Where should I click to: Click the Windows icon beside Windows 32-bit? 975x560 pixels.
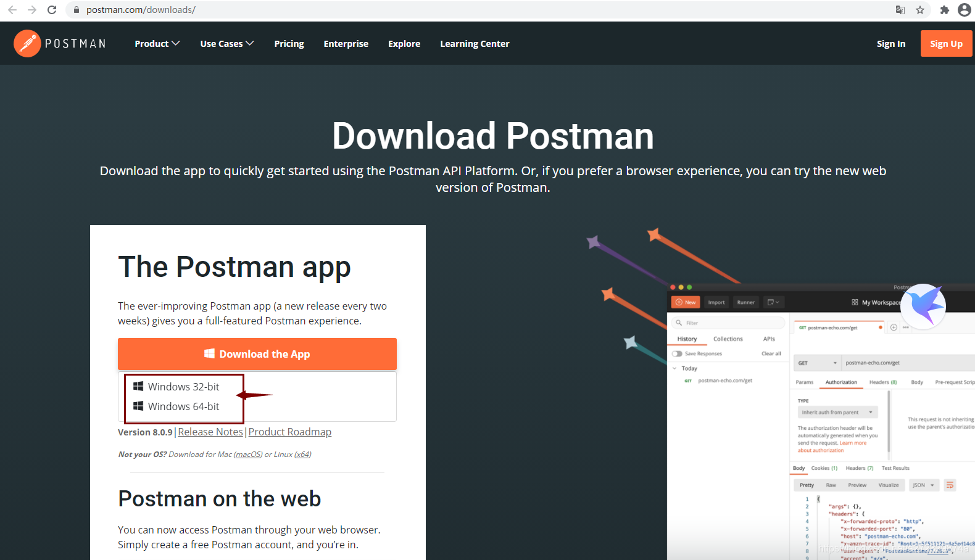tap(138, 387)
